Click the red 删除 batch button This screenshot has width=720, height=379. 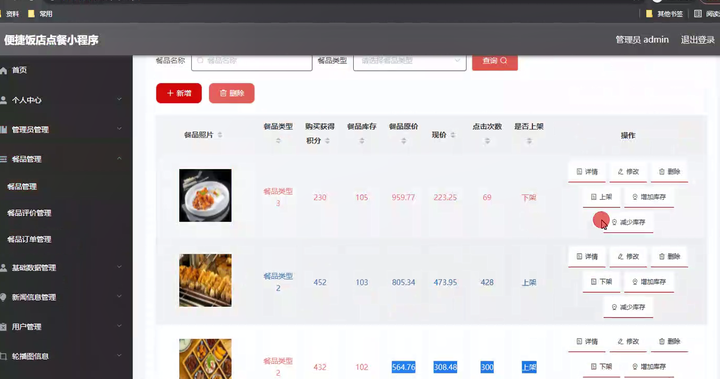(231, 93)
